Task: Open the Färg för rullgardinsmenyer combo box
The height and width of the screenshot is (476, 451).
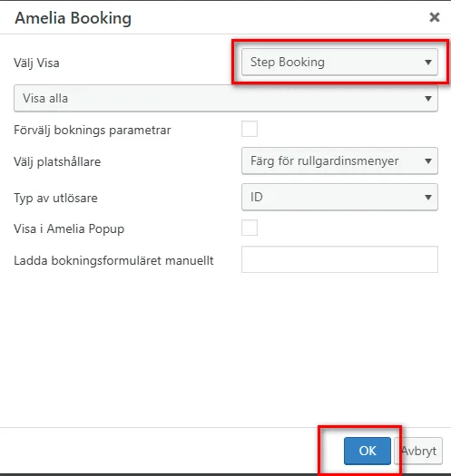Action: point(339,160)
